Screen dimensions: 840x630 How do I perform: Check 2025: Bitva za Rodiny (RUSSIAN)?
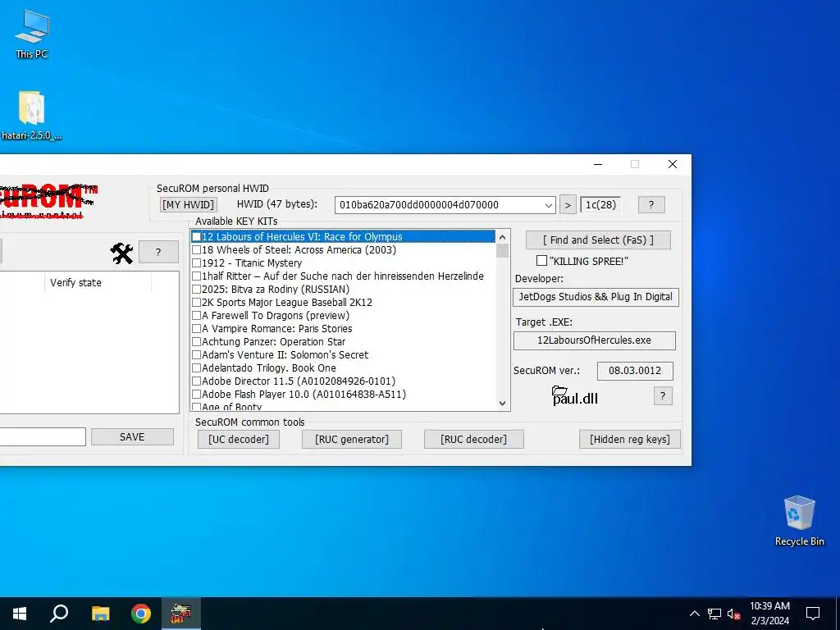click(197, 290)
